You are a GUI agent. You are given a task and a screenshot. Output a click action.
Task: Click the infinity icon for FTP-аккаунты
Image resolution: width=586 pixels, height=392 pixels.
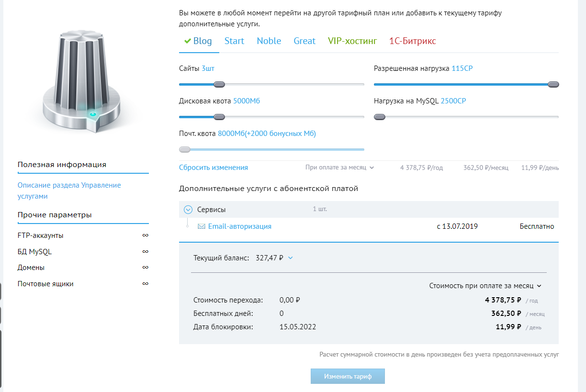(x=145, y=235)
